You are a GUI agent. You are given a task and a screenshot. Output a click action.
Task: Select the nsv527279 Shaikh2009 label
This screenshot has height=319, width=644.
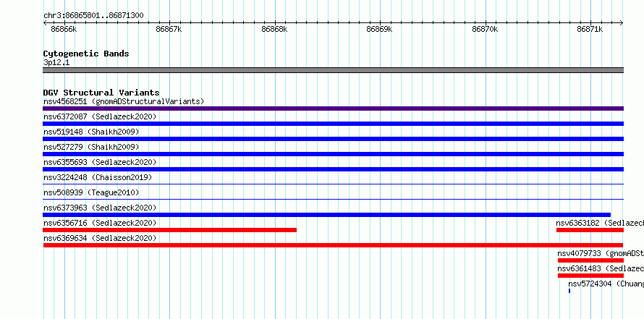click(x=91, y=147)
